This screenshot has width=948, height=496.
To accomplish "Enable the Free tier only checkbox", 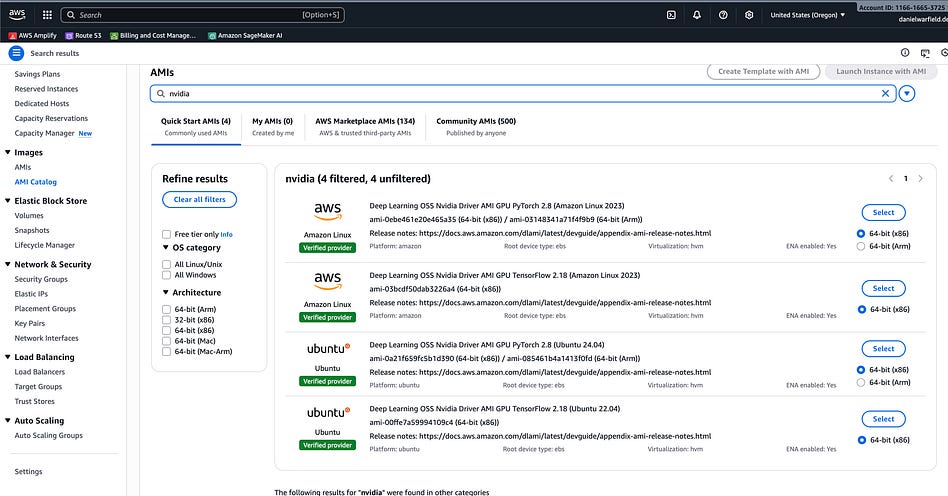I will [x=166, y=234].
